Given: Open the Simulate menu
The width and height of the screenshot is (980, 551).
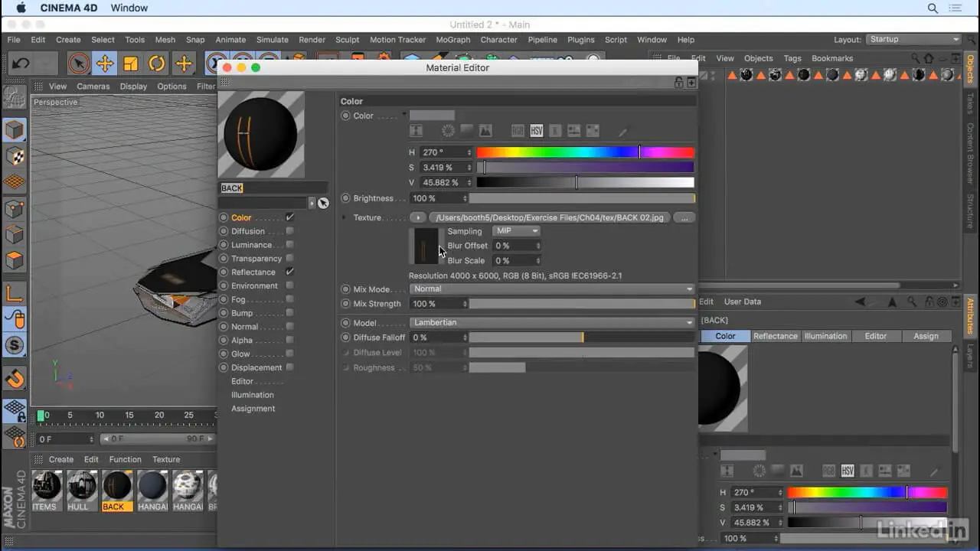Looking at the screenshot, I should coord(273,40).
